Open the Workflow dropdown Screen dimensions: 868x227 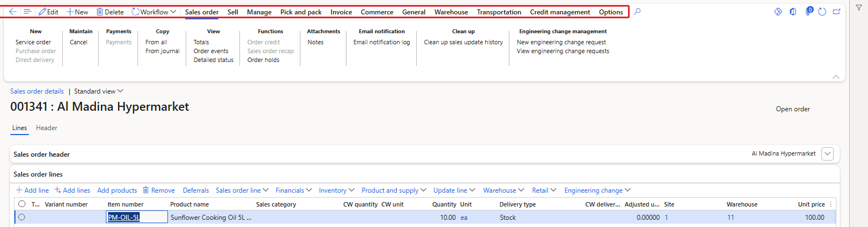tap(154, 12)
